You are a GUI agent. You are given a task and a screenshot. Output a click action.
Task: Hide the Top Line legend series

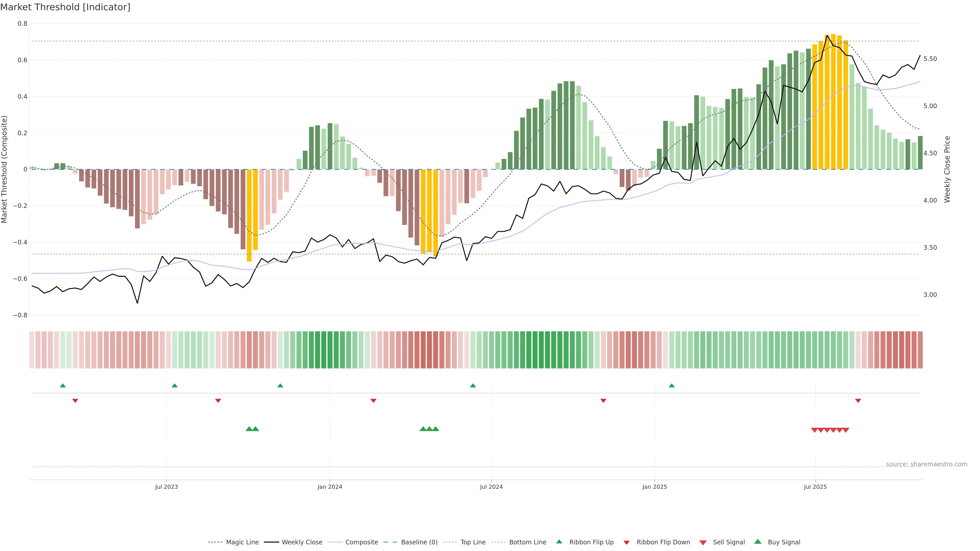(473, 542)
